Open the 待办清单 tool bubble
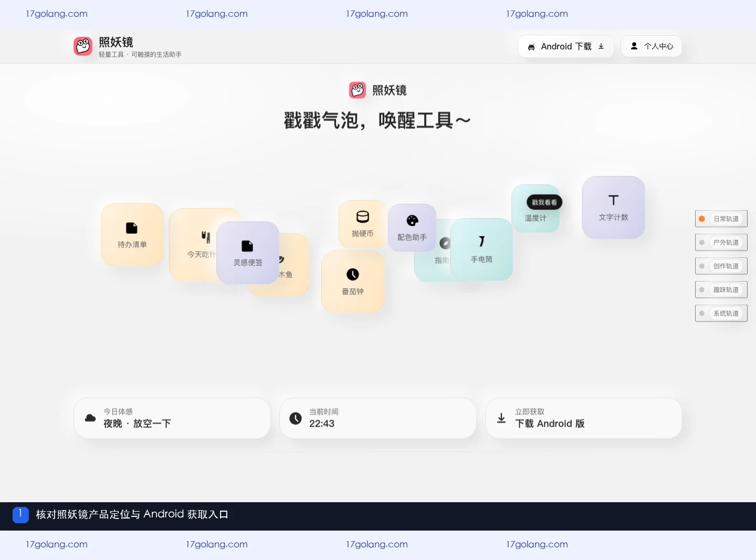756x560 pixels. coord(132,234)
